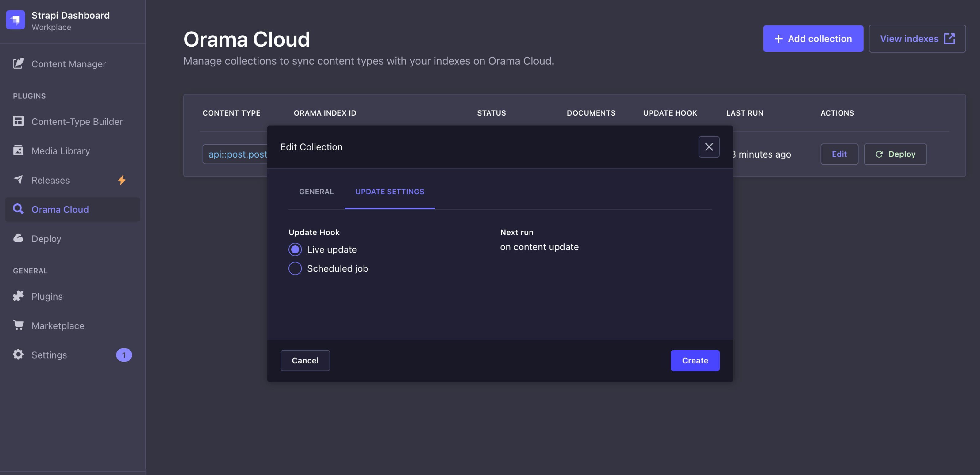Click the Orama Cloud magnifier icon
980x475 pixels.
(18, 209)
